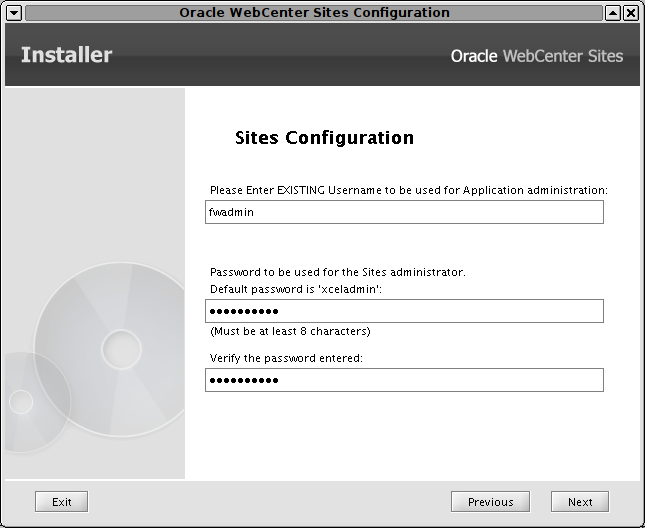
Task: Click the Exit button
Action: tap(62, 502)
